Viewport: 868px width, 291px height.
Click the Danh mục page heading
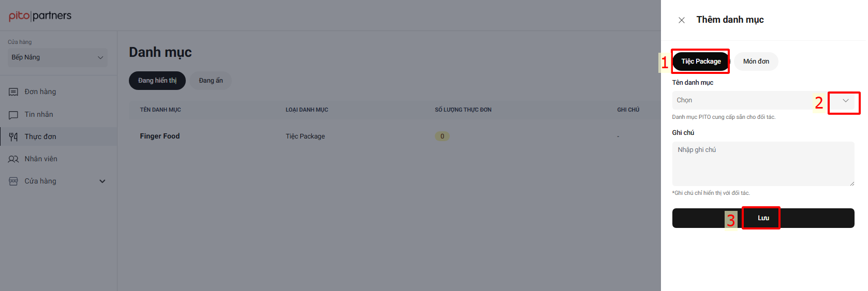pyautogui.click(x=160, y=52)
